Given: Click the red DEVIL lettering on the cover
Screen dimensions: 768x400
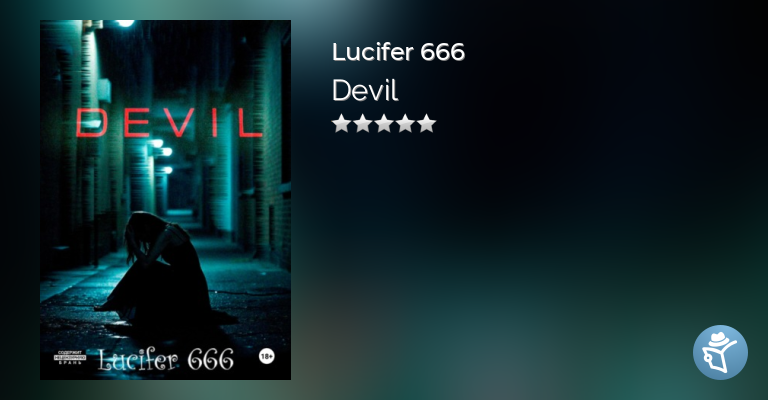Looking at the screenshot, I should (169, 123).
